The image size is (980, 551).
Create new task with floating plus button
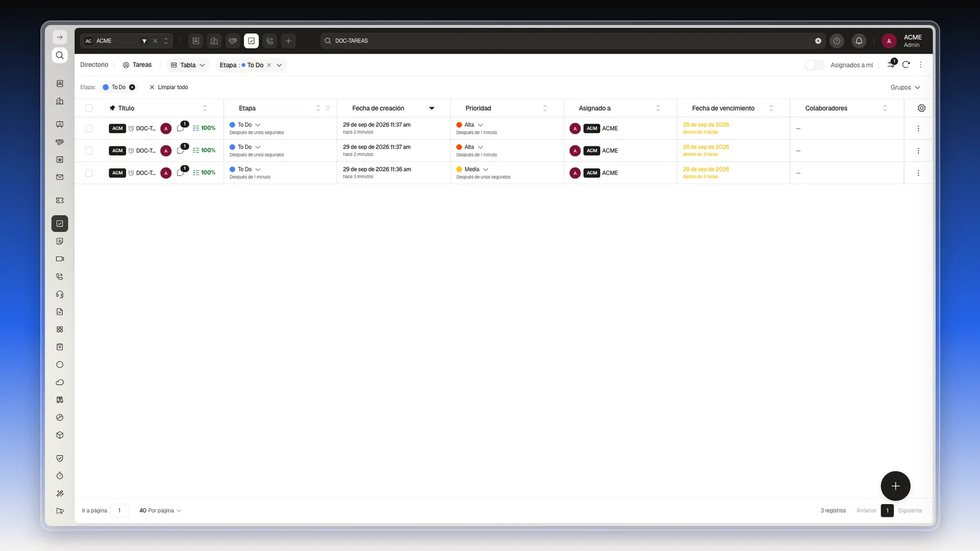[x=895, y=486]
